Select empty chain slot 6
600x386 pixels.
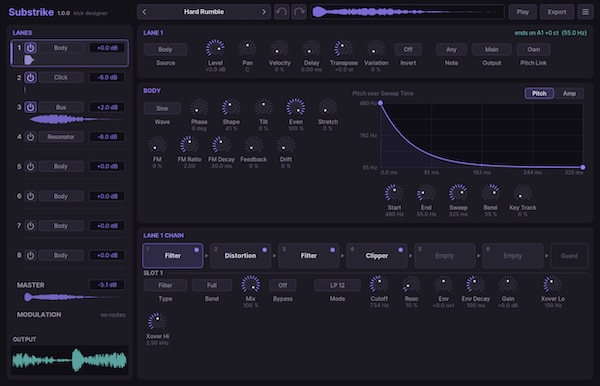coord(513,256)
